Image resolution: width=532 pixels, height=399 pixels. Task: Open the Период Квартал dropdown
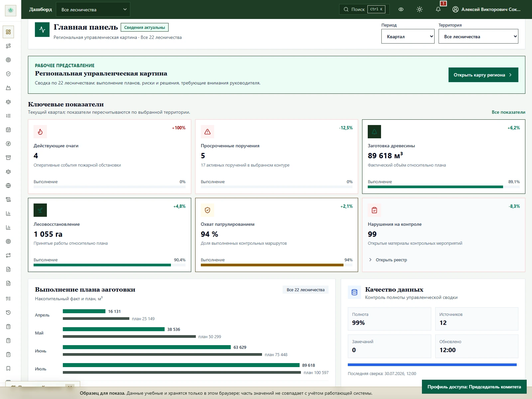(x=408, y=36)
